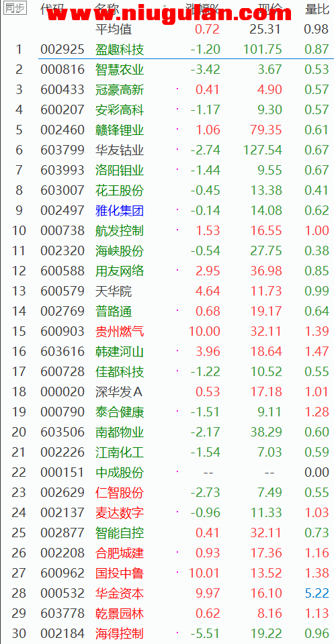Select the blue 雅化集团 stock name
The width and height of the screenshot is (334, 644).
pyautogui.click(x=120, y=210)
